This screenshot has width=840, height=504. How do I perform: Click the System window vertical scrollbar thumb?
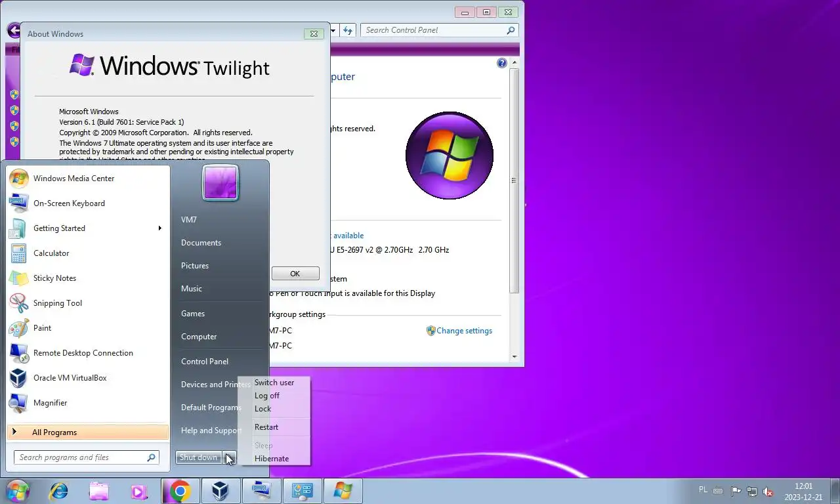point(514,180)
